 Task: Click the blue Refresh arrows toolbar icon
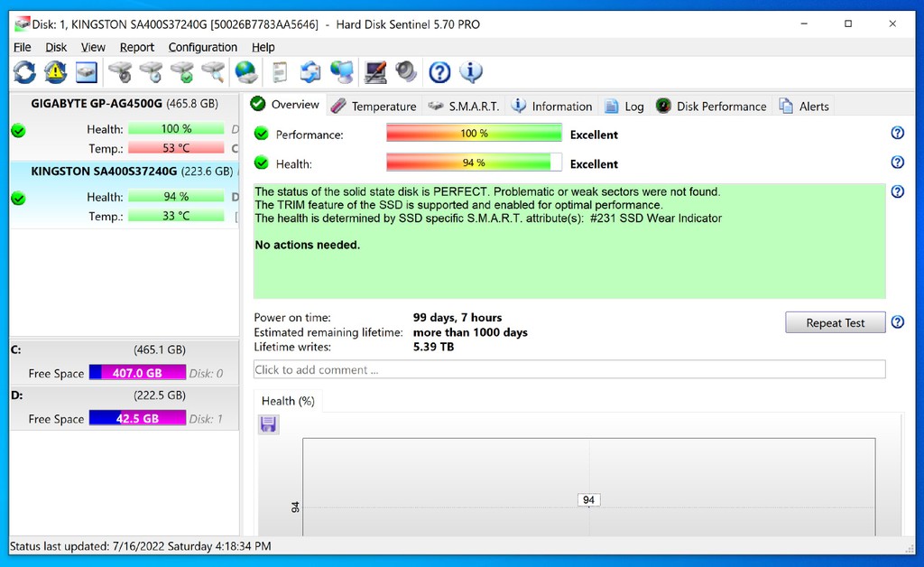pos(24,72)
